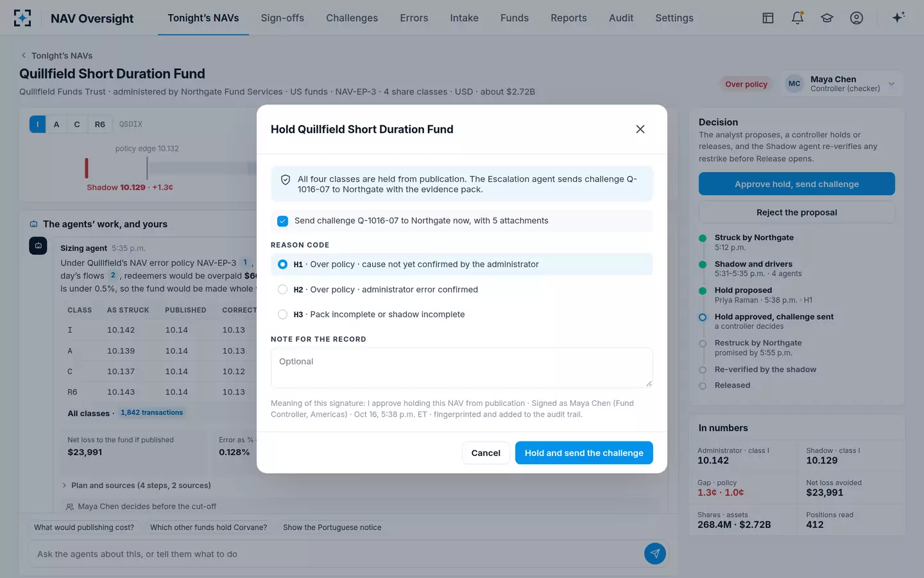Switch to the Sign-offs tab

[282, 18]
